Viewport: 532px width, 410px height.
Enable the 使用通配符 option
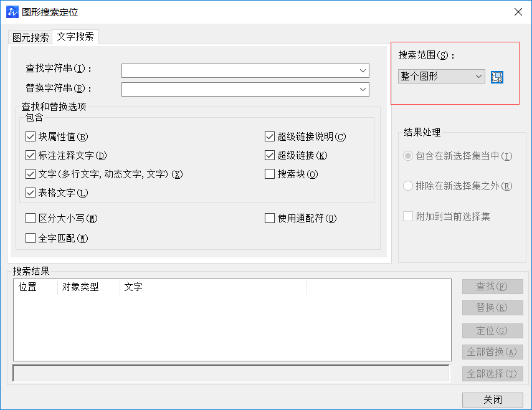(x=269, y=218)
